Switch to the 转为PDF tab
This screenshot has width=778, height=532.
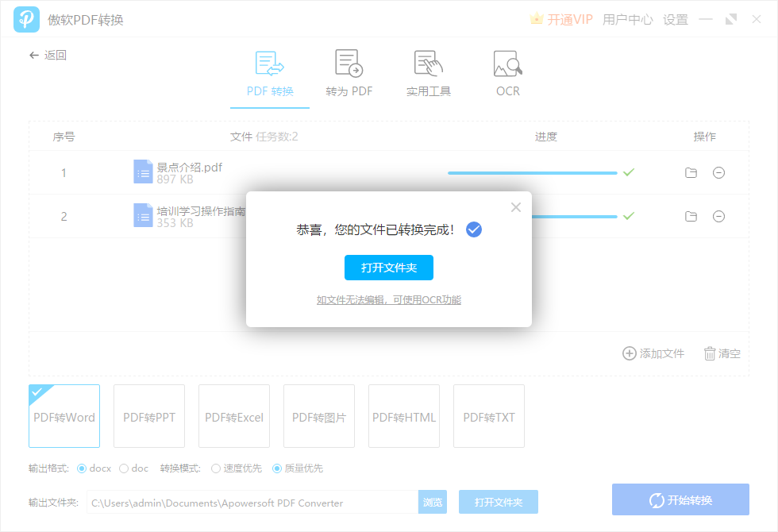coord(349,73)
